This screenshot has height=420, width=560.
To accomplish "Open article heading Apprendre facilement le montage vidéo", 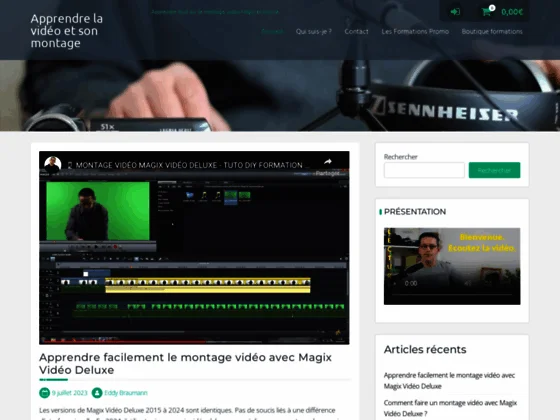I will click(x=185, y=364).
